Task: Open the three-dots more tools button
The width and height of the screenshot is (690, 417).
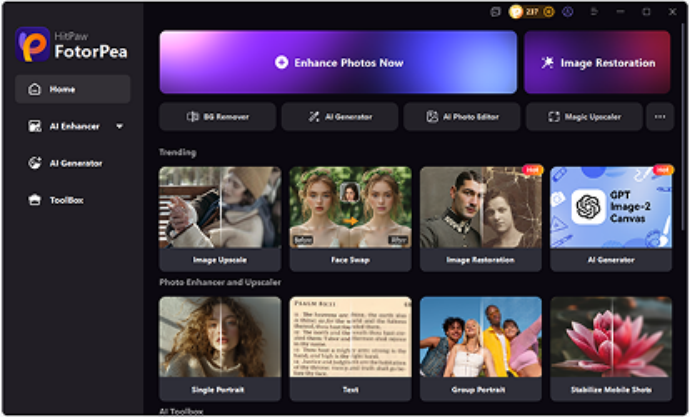Action: pyautogui.click(x=660, y=117)
